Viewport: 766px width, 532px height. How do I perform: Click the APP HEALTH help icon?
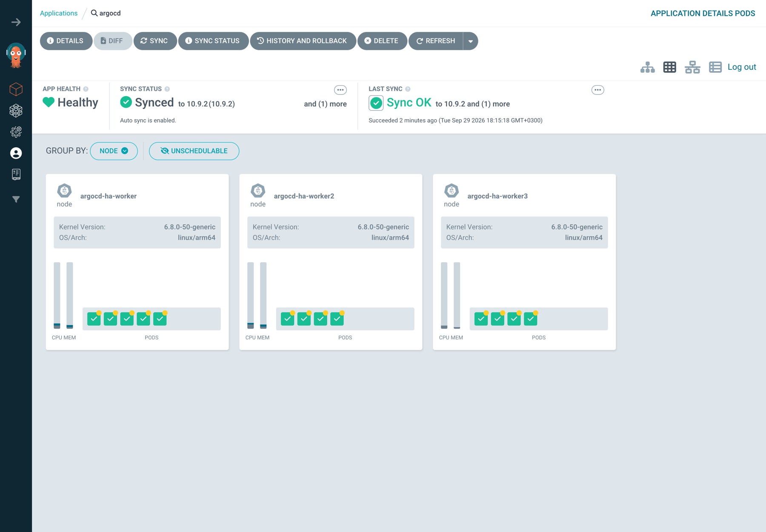point(86,89)
